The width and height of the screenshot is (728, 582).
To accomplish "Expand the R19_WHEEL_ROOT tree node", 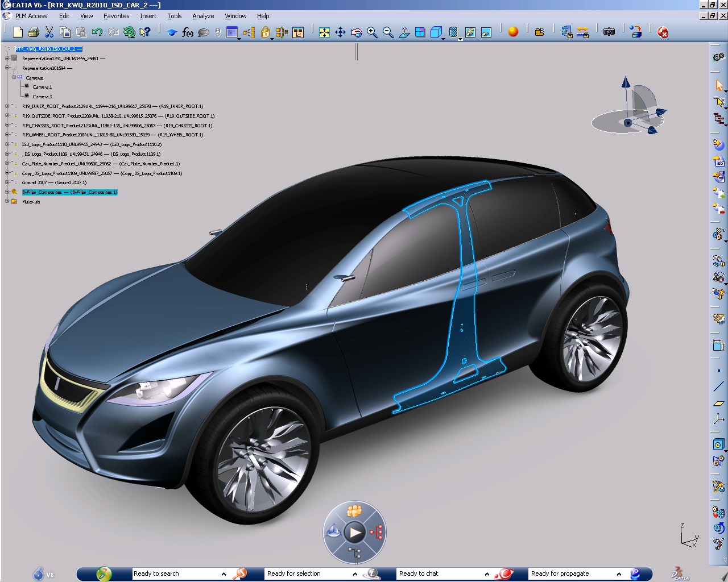I will pos(7,135).
